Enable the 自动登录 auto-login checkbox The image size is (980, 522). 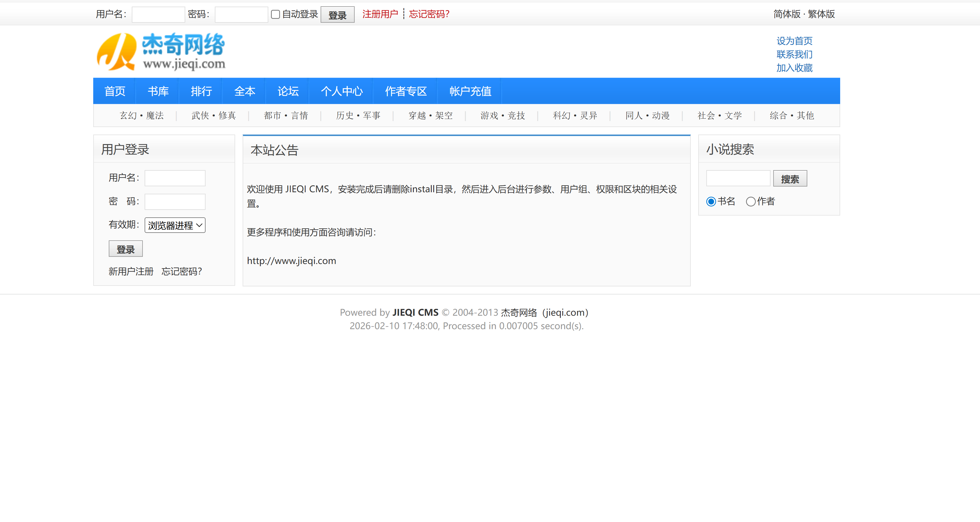click(x=275, y=14)
